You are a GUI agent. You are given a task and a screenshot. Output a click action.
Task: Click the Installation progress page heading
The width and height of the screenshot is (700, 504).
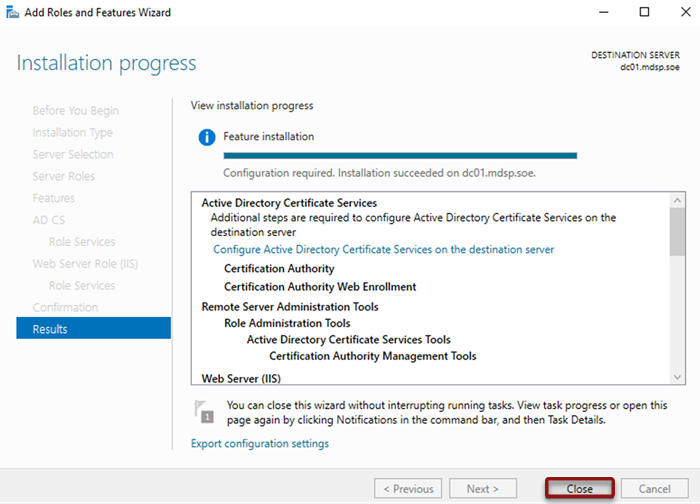click(x=106, y=63)
